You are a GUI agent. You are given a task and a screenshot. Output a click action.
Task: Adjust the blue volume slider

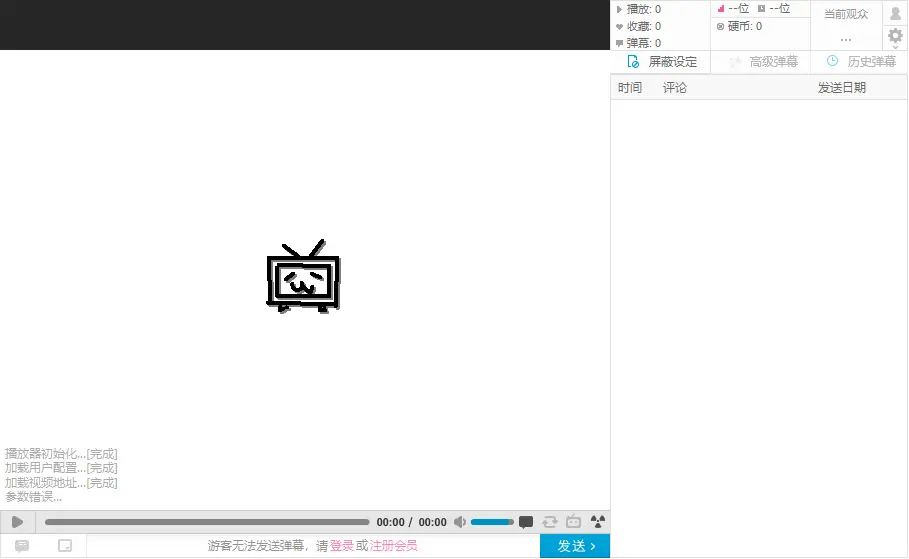click(x=491, y=522)
